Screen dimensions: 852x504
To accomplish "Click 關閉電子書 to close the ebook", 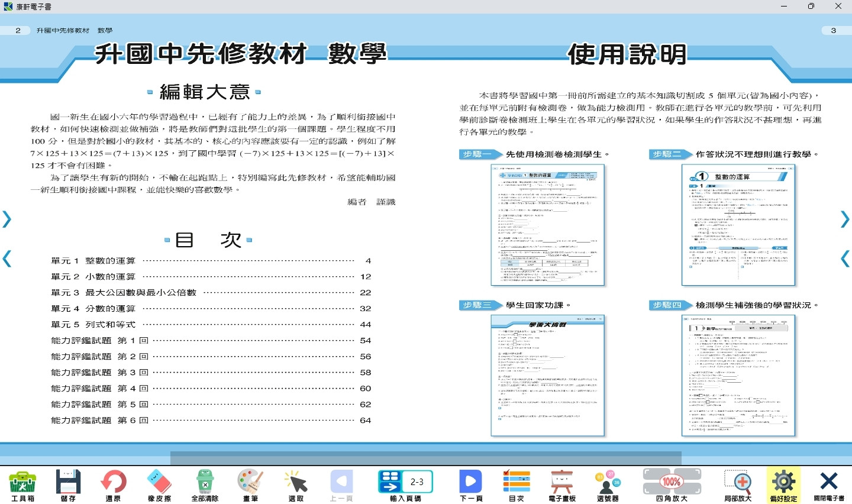I will [x=829, y=486].
